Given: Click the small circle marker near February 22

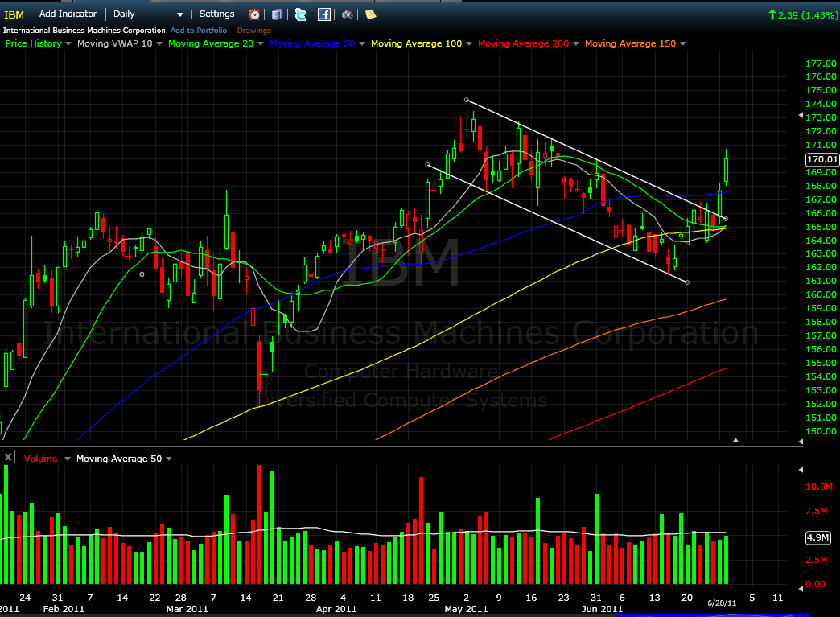Looking at the screenshot, I should 142,274.
